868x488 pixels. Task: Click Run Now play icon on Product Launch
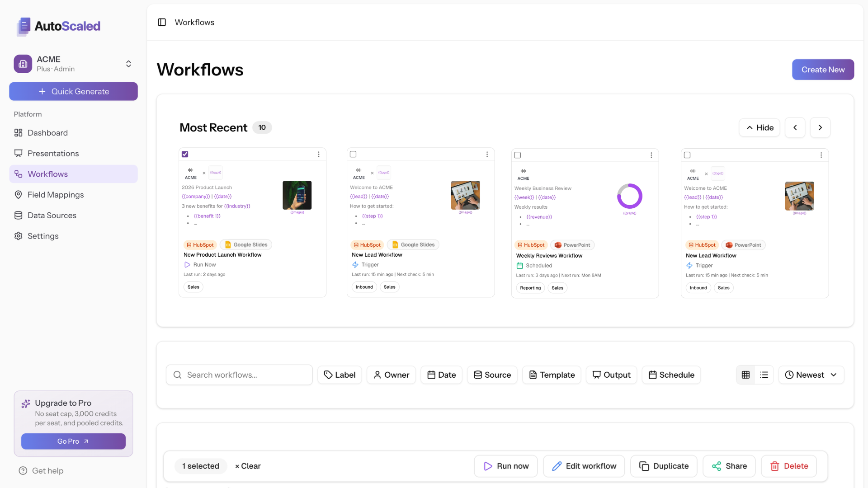[187, 265]
